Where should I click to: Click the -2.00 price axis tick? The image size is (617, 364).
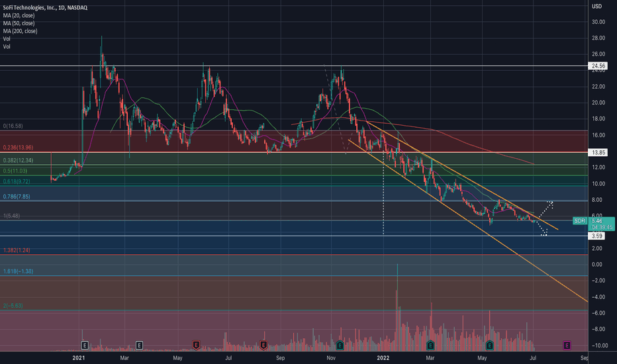[x=597, y=281]
